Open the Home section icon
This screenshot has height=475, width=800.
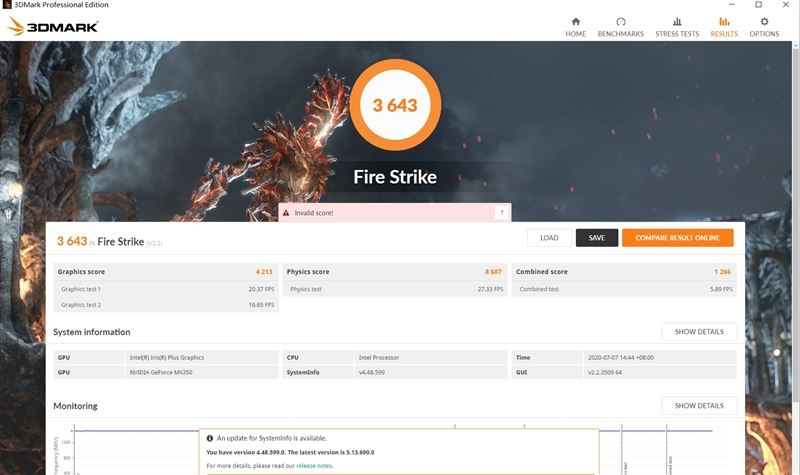576,21
